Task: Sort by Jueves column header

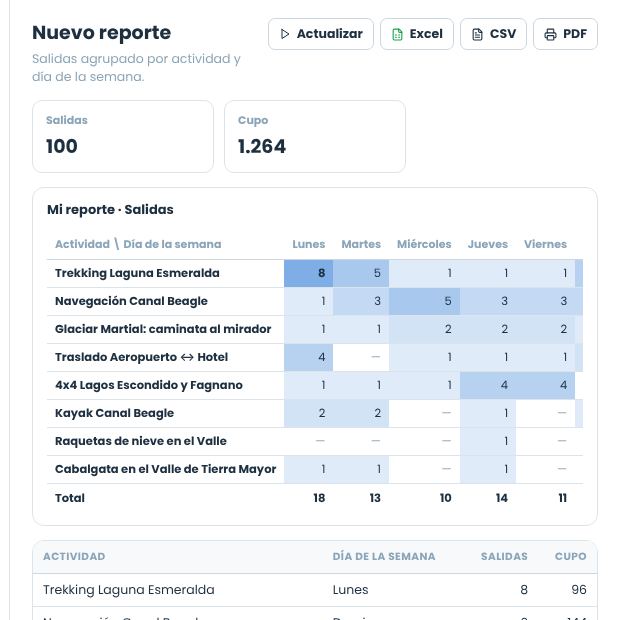Action: click(x=488, y=244)
